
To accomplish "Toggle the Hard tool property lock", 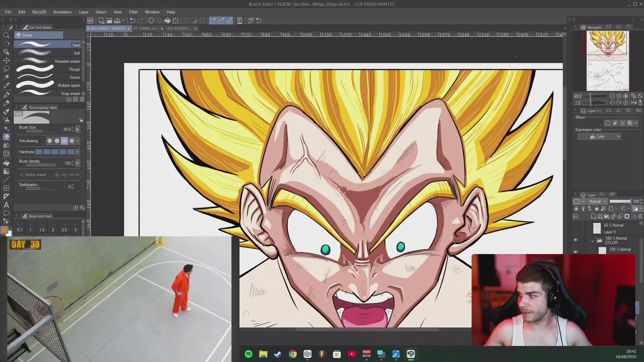I will click(81, 120).
